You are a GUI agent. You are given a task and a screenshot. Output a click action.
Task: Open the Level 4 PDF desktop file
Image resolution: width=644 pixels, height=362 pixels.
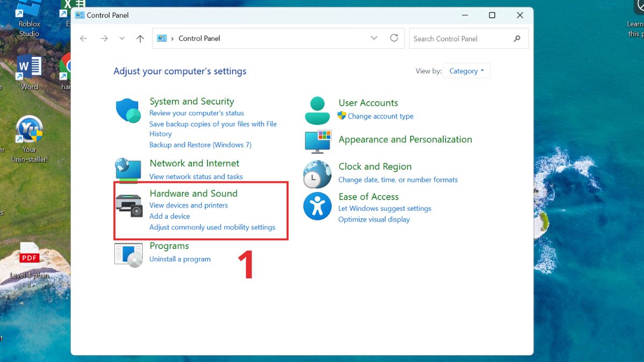pyautogui.click(x=30, y=265)
